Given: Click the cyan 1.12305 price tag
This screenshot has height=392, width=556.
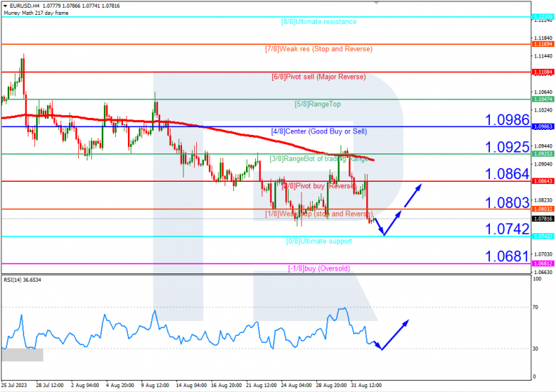Looking at the screenshot, I should [542, 16].
